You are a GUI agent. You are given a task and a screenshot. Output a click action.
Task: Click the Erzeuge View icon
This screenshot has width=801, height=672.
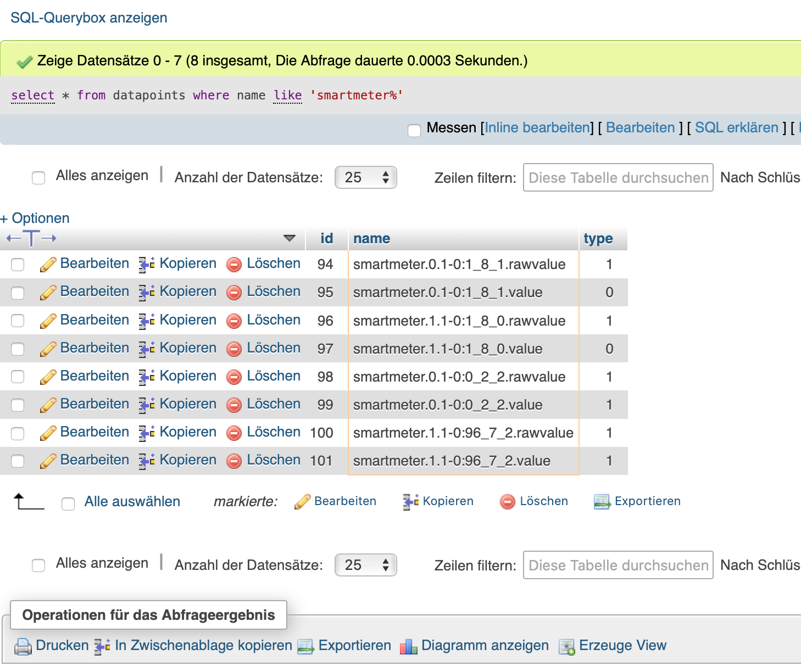click(566, 647)
